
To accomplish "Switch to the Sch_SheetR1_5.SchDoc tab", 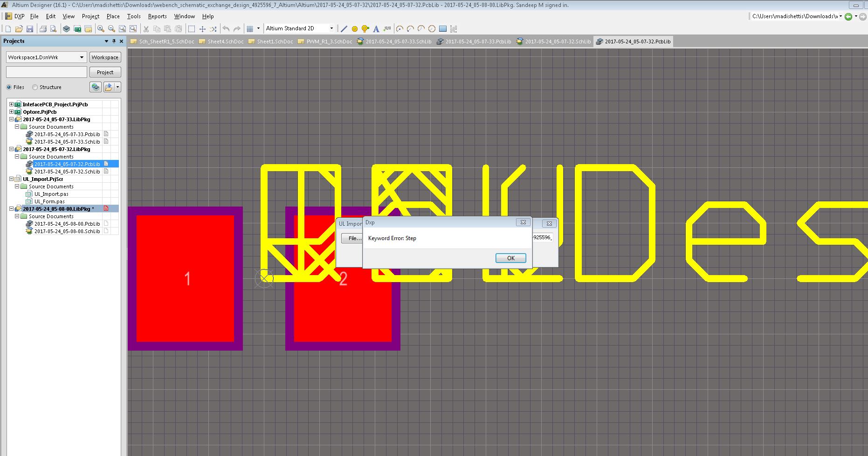I will (x=162, y=41).
